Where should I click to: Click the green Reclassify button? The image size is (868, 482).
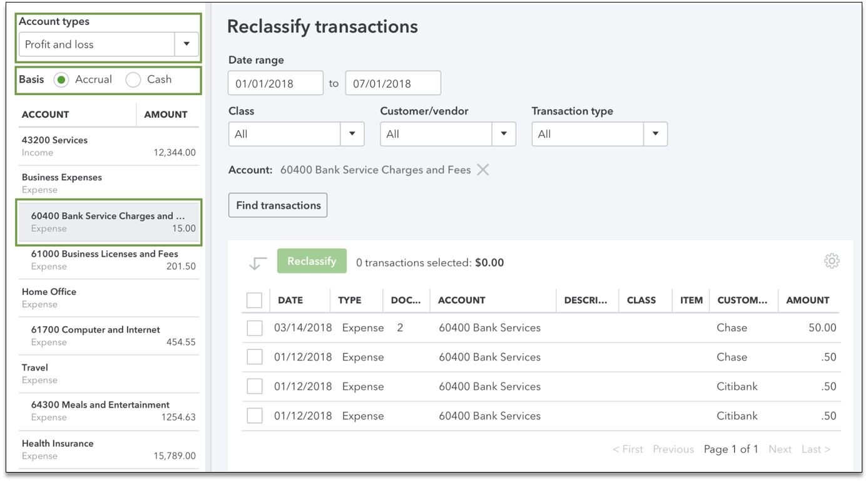pos(312,261)
